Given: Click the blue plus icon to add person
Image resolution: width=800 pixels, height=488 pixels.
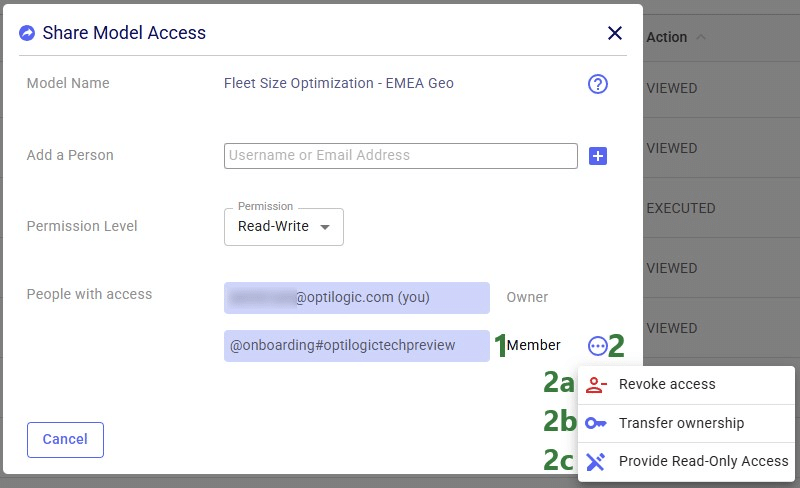Looking at the screenshot, I should pyautogui.click(x=598, y=156).
